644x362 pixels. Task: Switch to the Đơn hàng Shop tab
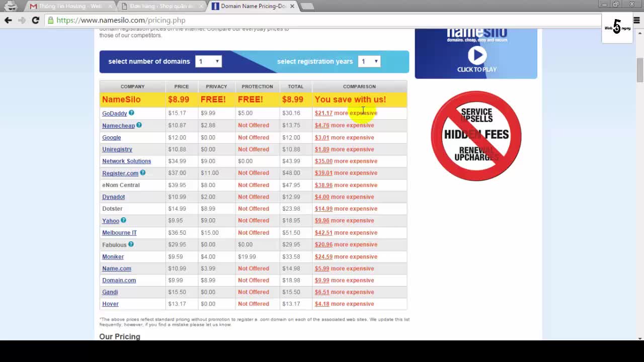[x=161, y=6]
